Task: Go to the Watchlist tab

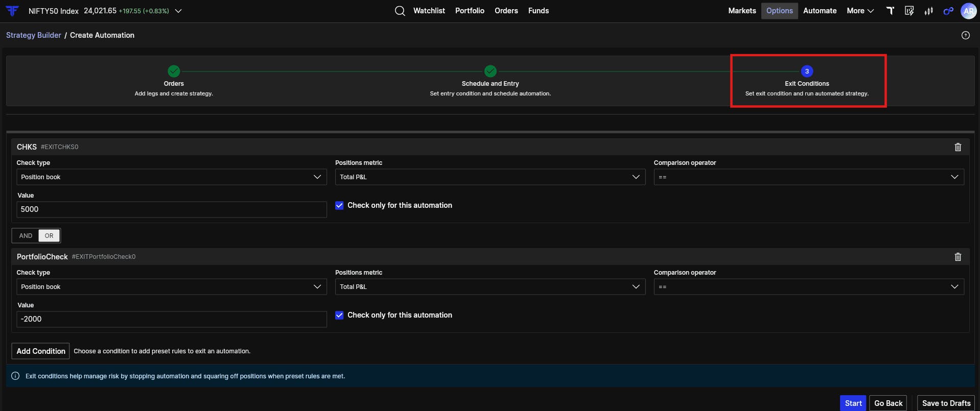Action: [x=429, y=11]
